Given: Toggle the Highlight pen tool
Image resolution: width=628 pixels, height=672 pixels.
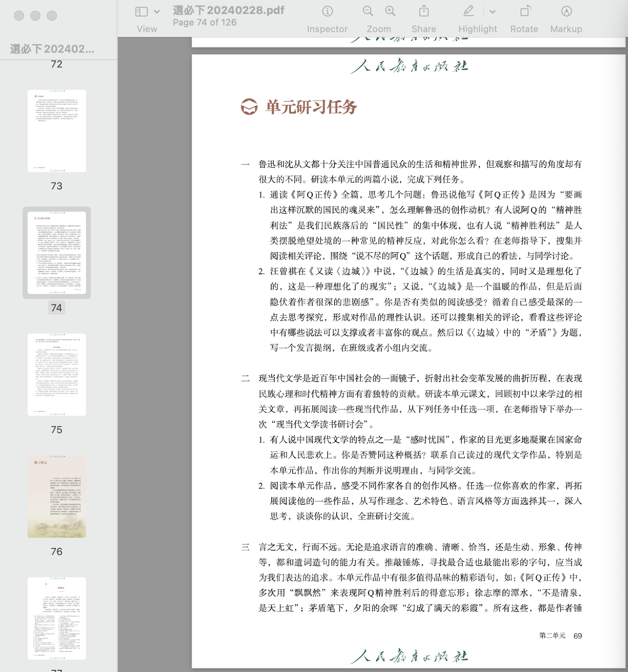Looking at the screenshot, I should pos(468,11).
